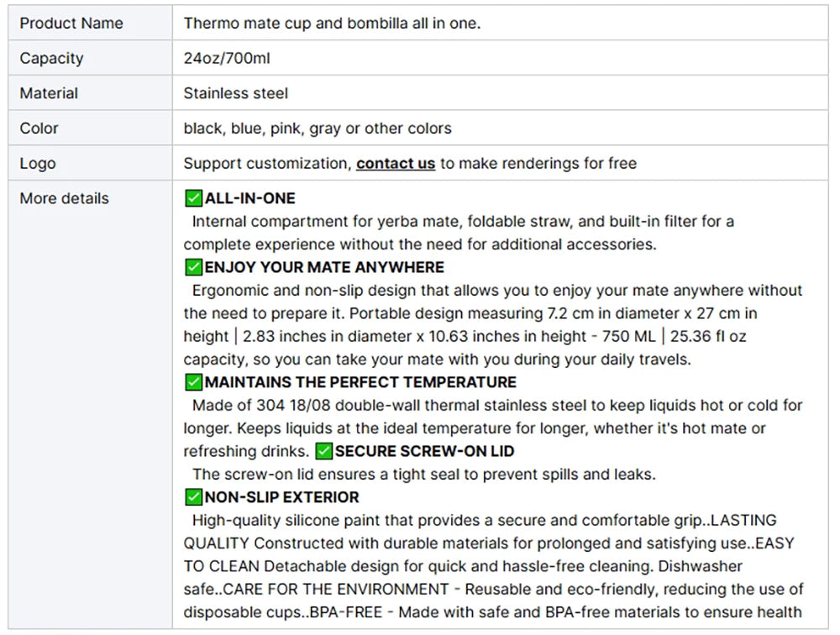Viewport: 840px width, 635px height.
Task: Select the More details label cell
Action: (90, 405)
